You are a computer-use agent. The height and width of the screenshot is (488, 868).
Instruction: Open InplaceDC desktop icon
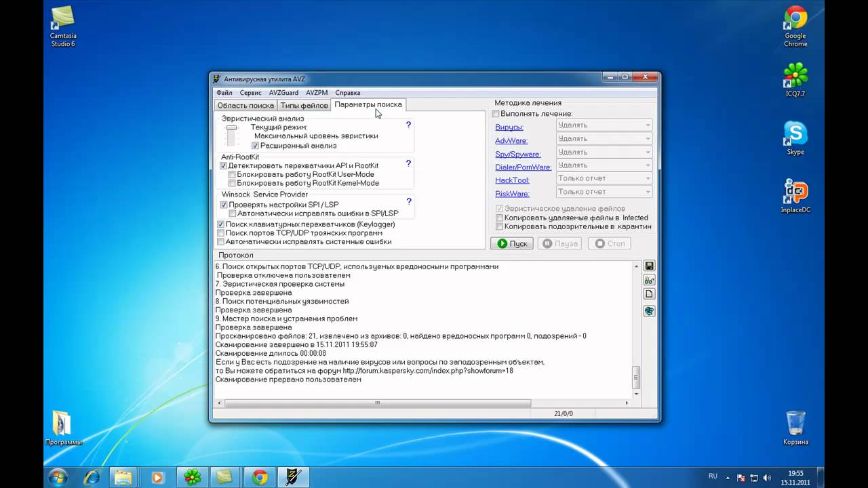click(795, 197)
